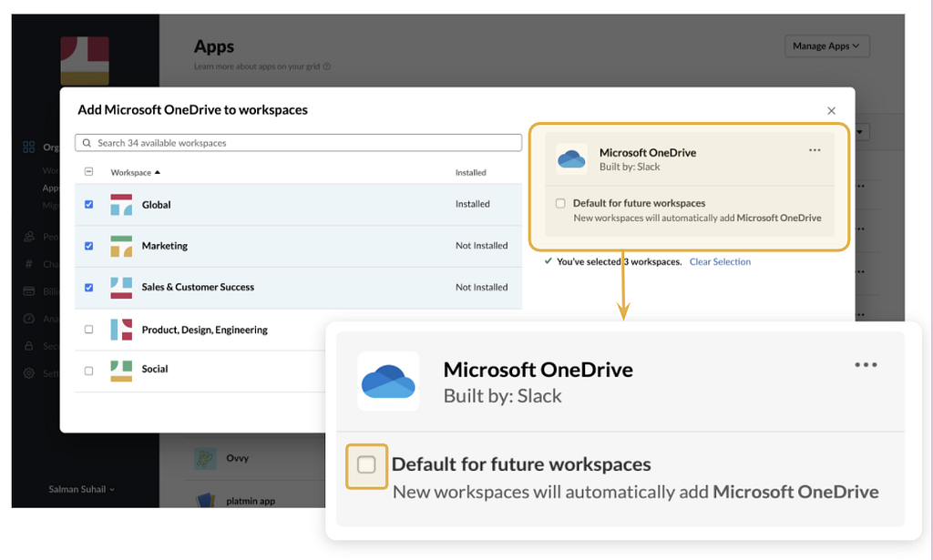
Task: Tick the enlarged Default for future workspaces checkbox
Action: coord(366,464)
